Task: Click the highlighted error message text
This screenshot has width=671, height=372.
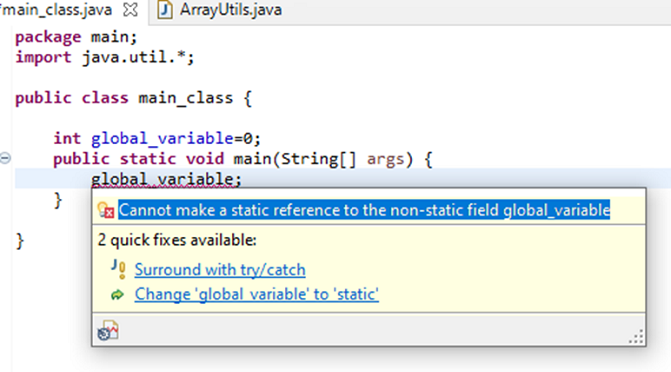Action: point(364,210)
